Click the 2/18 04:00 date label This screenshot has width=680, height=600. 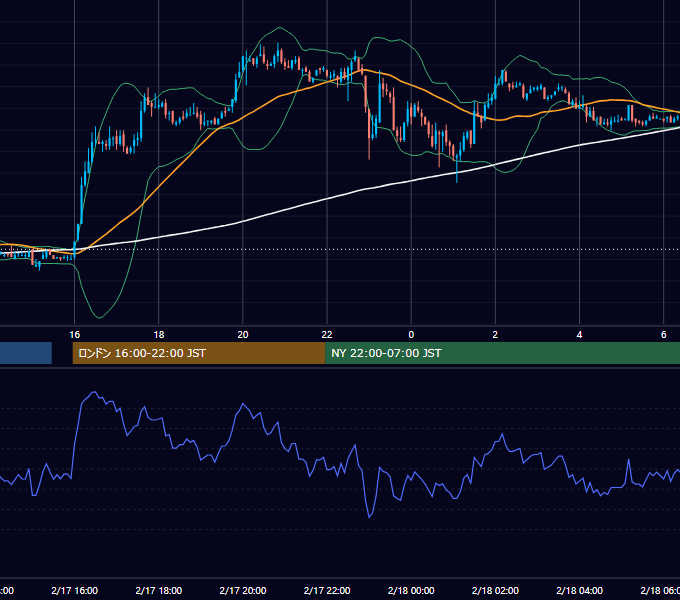[579, 590]
